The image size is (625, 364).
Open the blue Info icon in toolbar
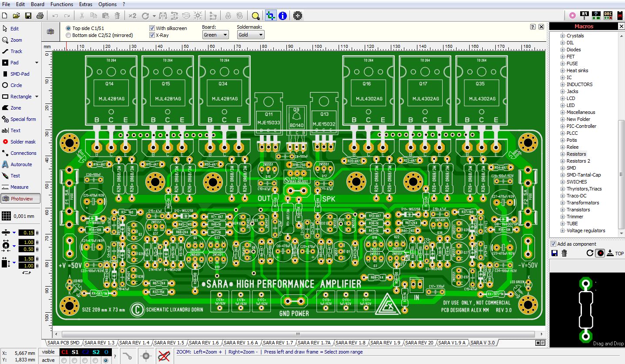tap(282, 16)
